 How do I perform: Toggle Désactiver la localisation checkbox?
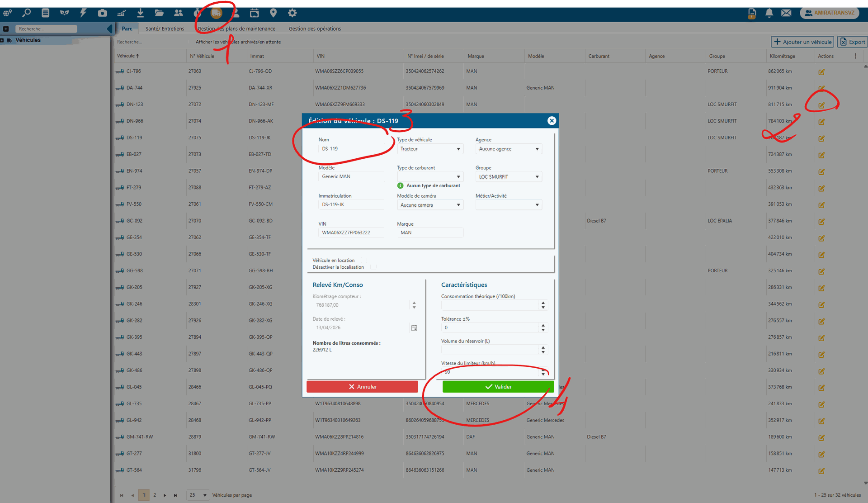coord(373,267)
